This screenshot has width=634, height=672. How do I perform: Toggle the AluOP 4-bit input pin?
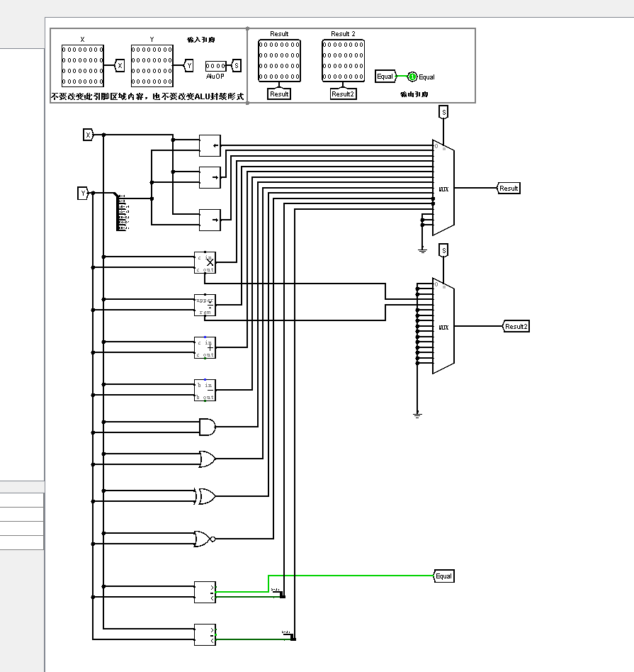215,66
